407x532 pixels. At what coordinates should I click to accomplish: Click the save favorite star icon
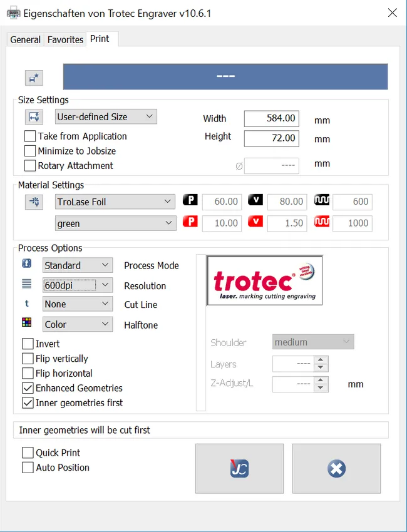tap(34, 78)
